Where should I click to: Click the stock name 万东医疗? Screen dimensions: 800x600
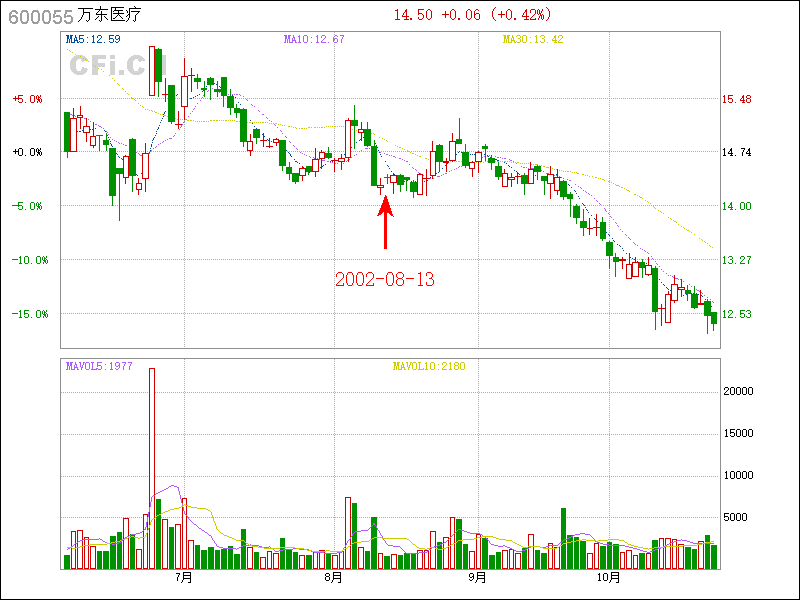(109, 15)
